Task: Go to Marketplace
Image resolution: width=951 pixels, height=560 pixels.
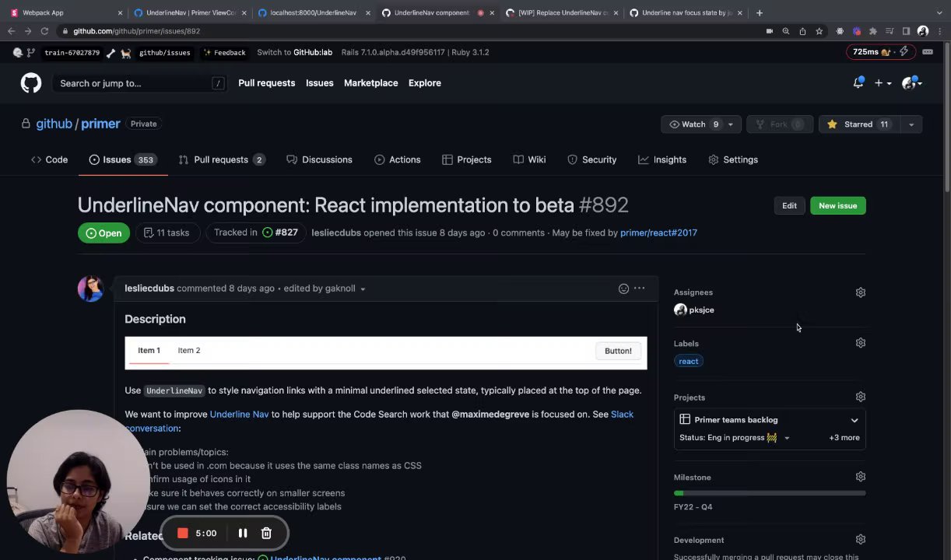Action: (x=370, y=82)
